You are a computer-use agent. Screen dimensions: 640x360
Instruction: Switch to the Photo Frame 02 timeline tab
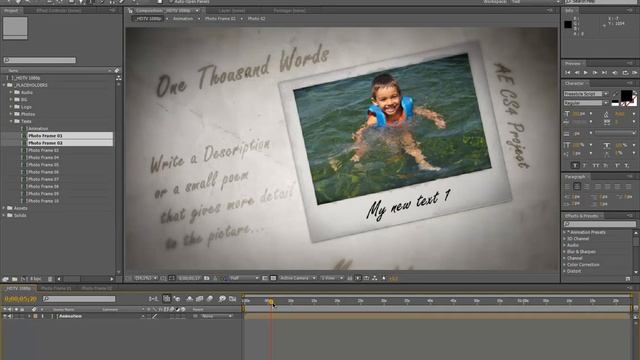click(x=96, y=289)
